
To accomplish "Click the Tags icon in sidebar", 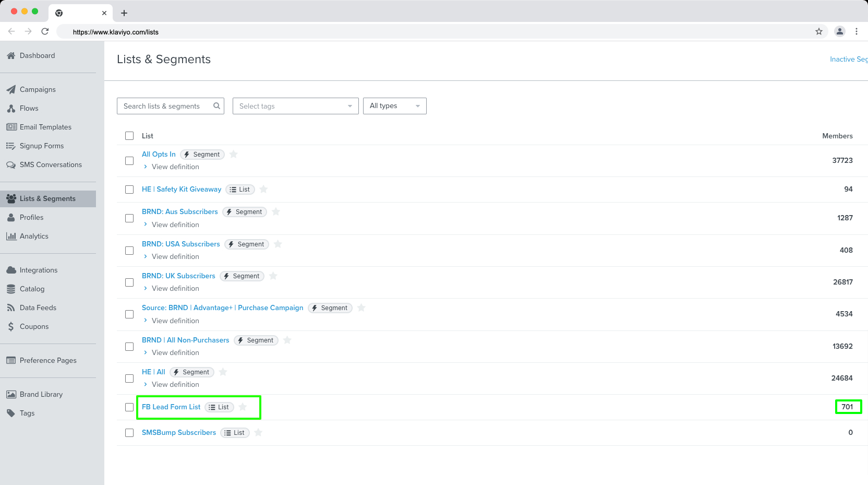I will coord(11,413).
